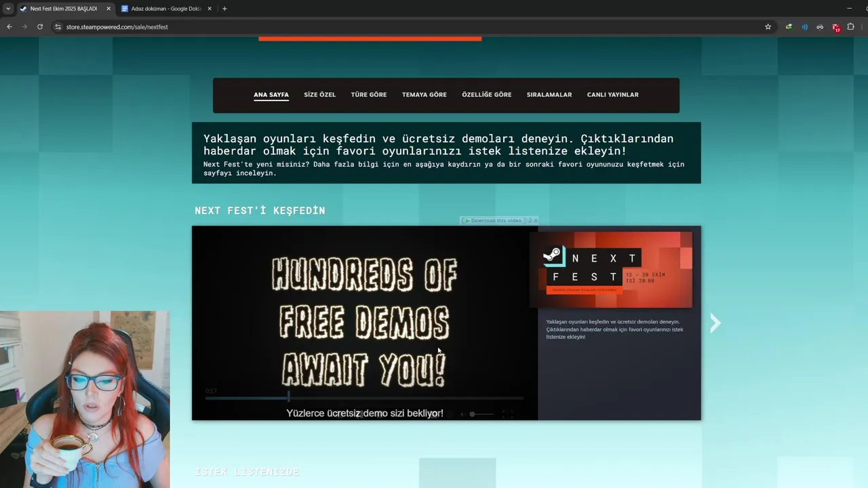Open the TÜRE GÖRE menu
This screenshot has width=868, height=488.
(369, 95)
